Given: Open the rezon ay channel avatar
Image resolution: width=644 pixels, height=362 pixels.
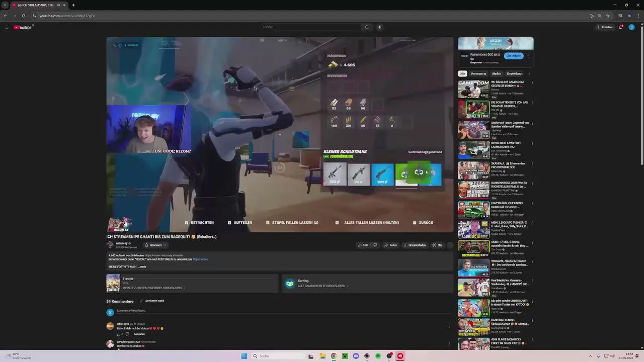Looking at the screenshot, I should point(110,245).
